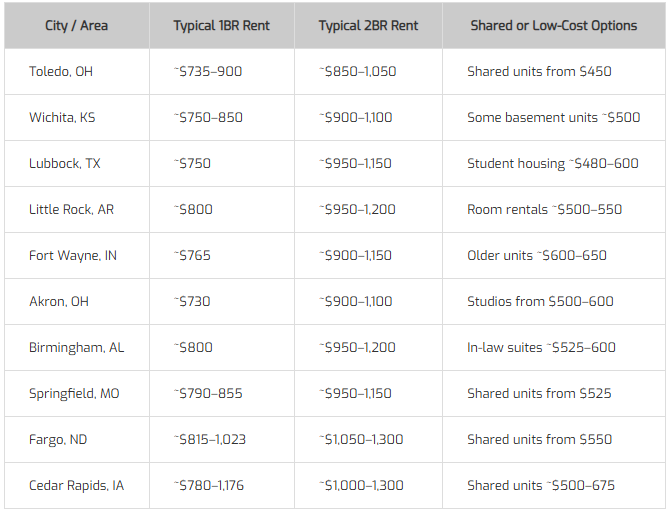Viewport: 670px width, 514px height.
Task: Click Lubbock, TX city cell
Action: [65, 163]
